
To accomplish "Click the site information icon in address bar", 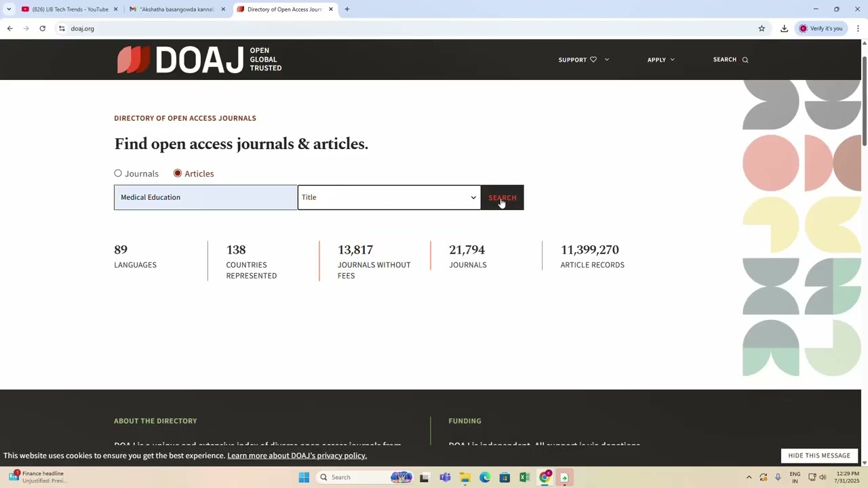I will pyautogui.click(x=62, y=28).
